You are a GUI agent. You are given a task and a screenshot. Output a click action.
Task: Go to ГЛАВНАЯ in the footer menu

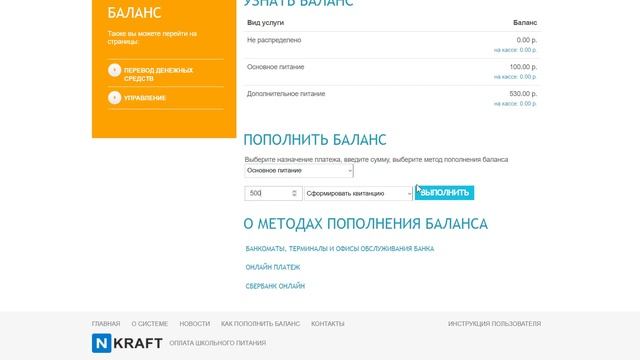(x=106, y=324)
